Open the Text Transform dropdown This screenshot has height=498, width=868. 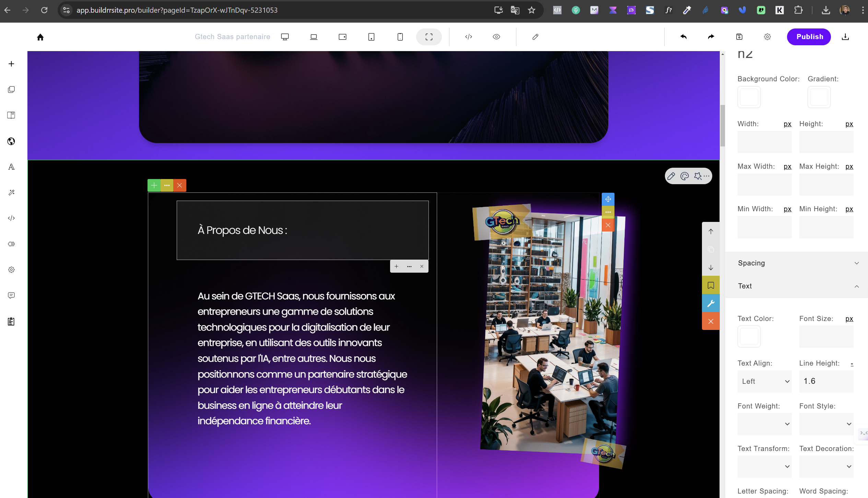[x=765, y=466]
